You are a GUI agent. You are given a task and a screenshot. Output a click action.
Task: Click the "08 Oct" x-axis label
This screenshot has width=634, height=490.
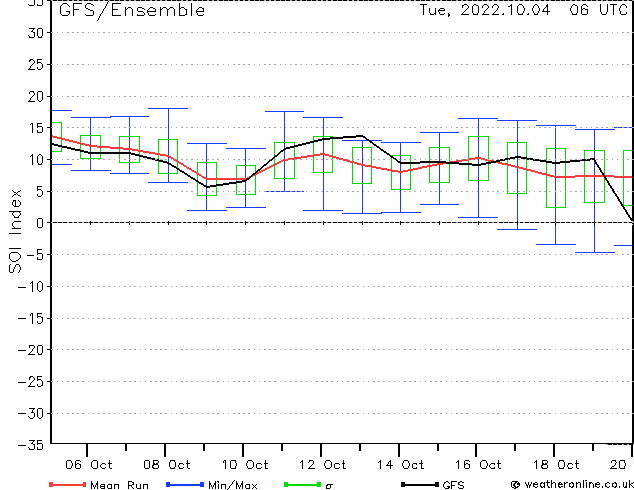[167, 465]
